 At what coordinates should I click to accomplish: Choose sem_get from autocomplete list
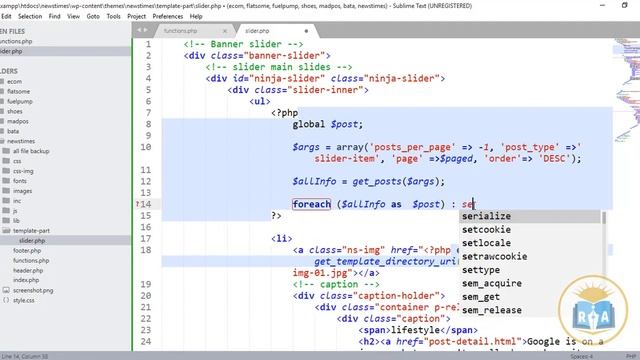[530, 297]
